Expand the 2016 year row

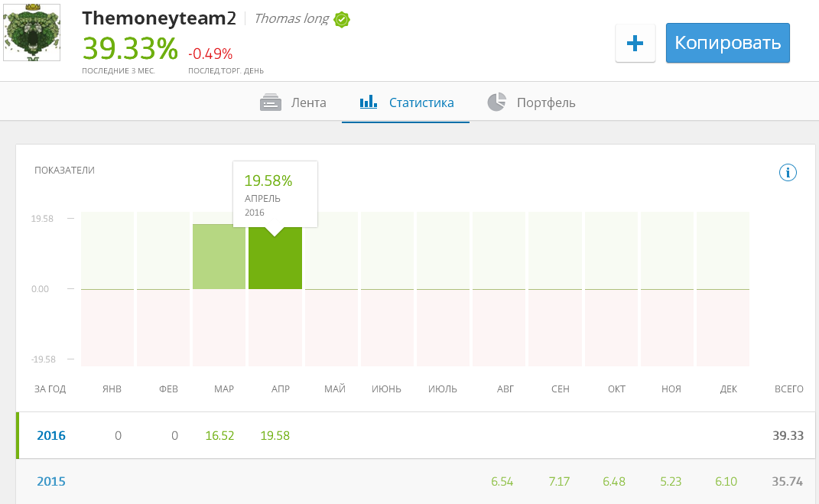(x=51, y=436)
